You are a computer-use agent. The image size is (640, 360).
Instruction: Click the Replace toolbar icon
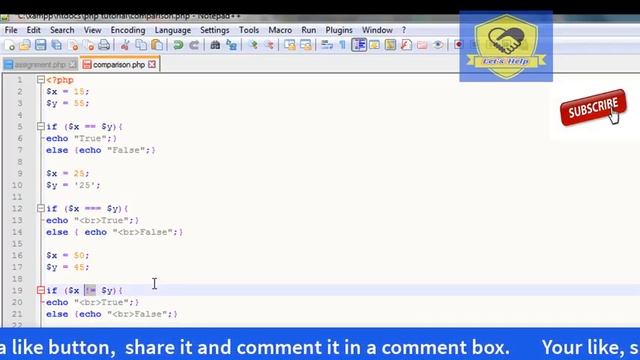tap(231, 45)
